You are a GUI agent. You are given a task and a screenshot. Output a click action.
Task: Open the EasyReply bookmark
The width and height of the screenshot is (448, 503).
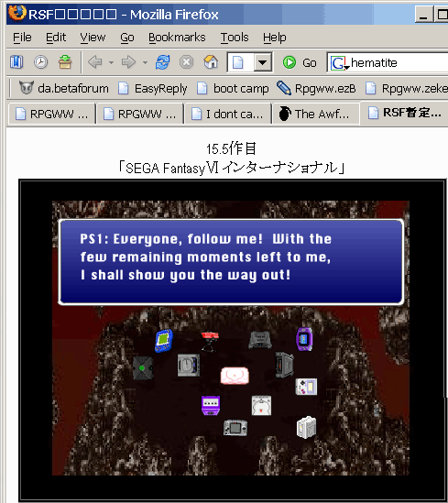pos(152,88)
